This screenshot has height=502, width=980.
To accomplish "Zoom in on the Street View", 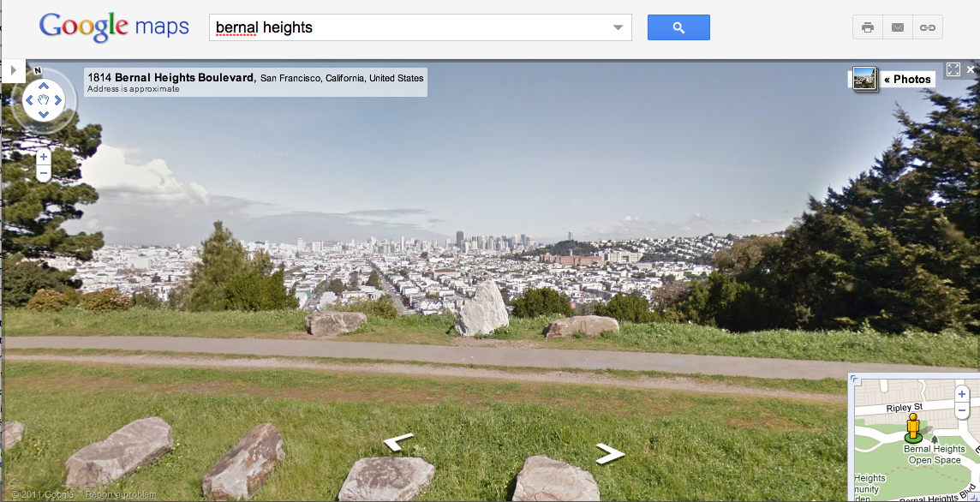I will (x=43, y=157).
